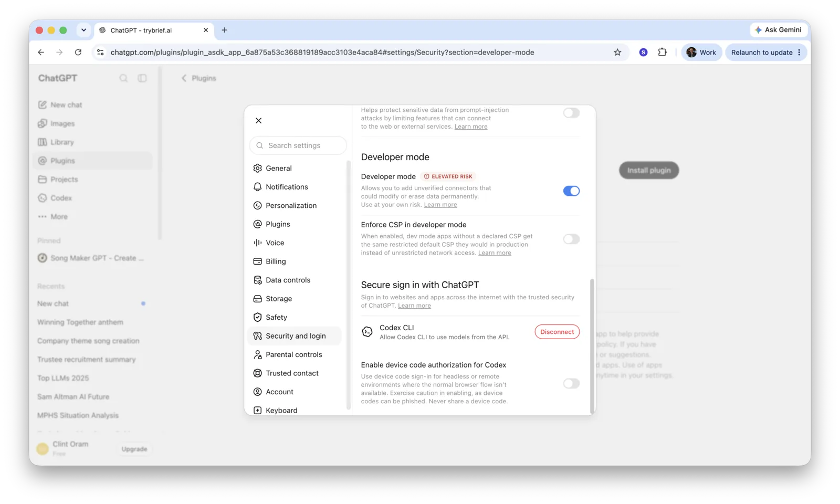Open Storage settings section
This screenshot has width=840, height=504.
pos(295,299)
